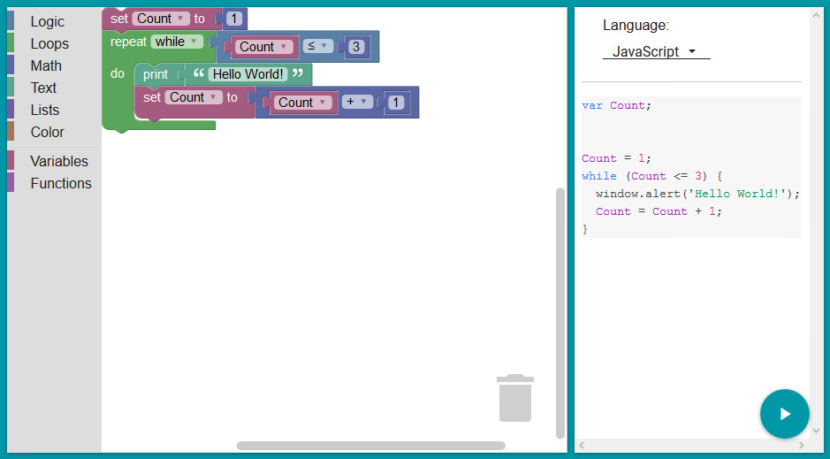Image resolution: width=830 pixels, height=459 pixels.
Task: Click the 'Count = 1;' code line
Action: pyautogui.click(x=616, y=158)
